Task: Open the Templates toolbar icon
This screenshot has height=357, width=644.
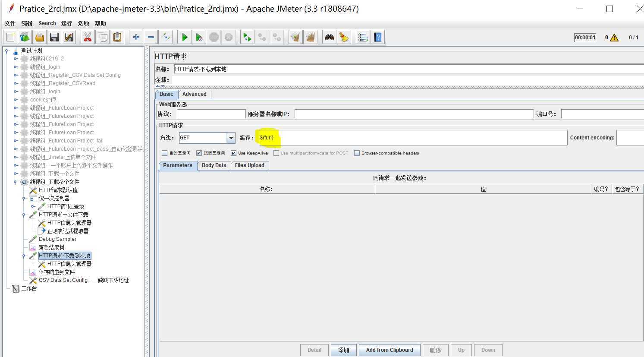Action: [x=25, y=37]
